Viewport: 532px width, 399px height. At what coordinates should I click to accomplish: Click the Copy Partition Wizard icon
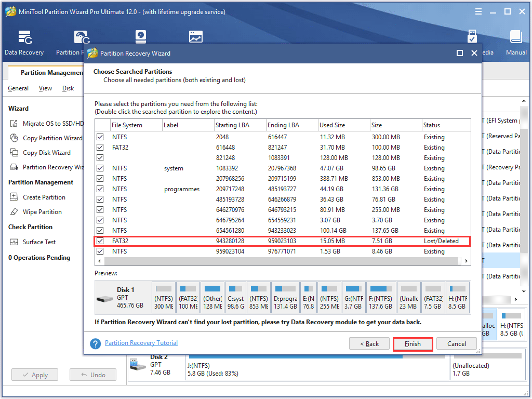tap(14, 138)
